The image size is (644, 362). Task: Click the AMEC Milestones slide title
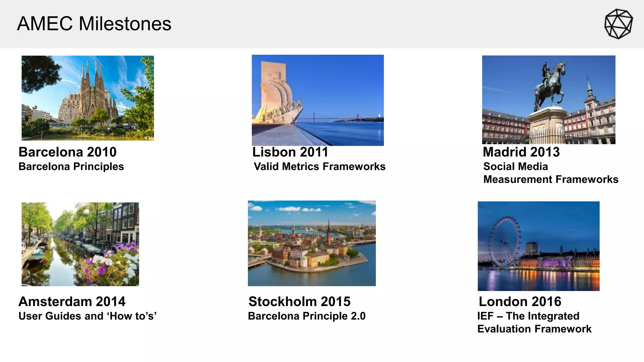[x=94, y=24]
